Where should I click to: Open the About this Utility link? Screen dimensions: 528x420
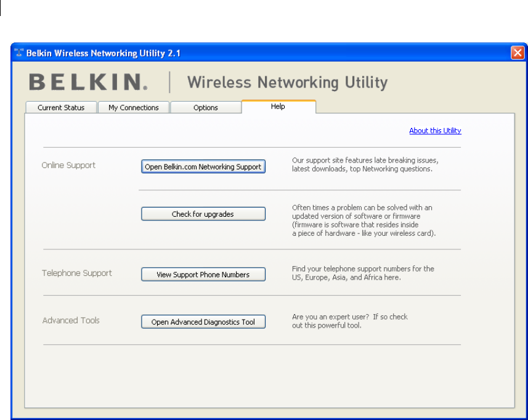click(435, 131)
